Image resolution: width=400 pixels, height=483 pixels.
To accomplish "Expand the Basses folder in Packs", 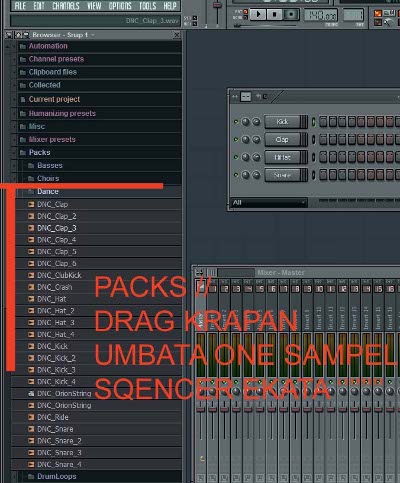I will [x=50, y=165].
